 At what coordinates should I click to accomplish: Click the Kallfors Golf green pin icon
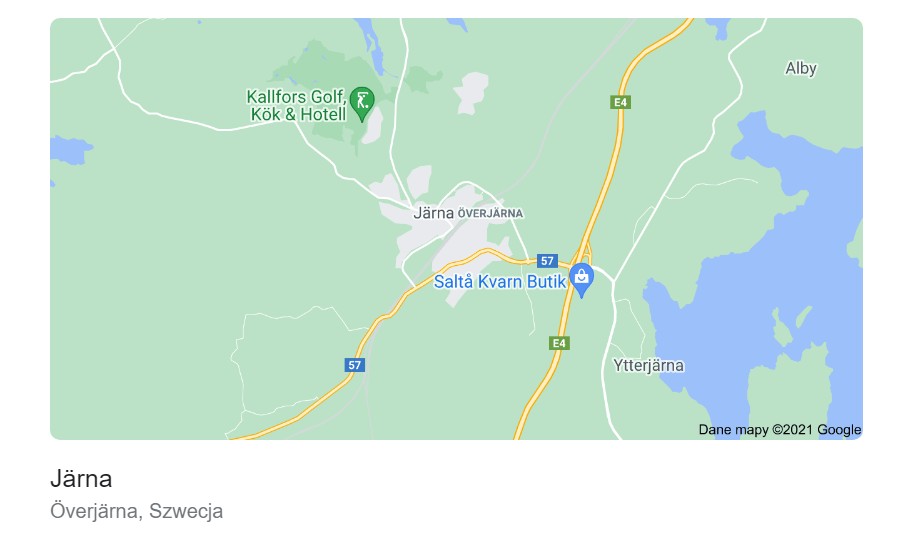point(362,103)
